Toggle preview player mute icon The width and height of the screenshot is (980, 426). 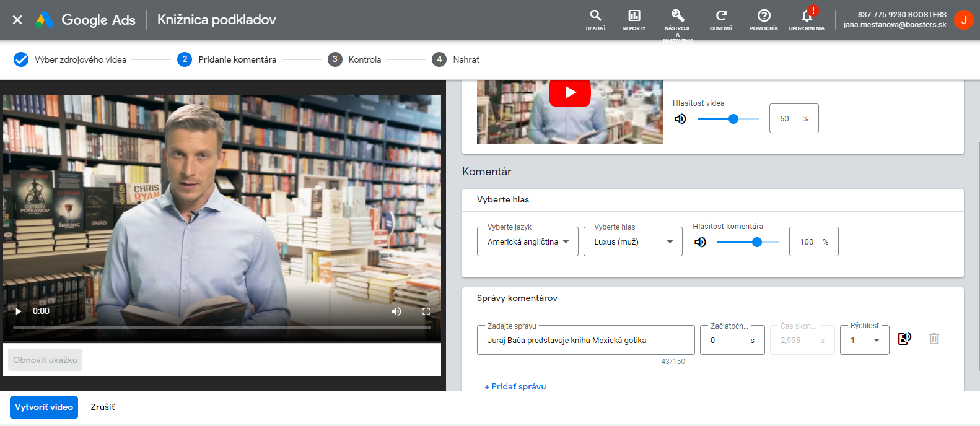(396, 311)
